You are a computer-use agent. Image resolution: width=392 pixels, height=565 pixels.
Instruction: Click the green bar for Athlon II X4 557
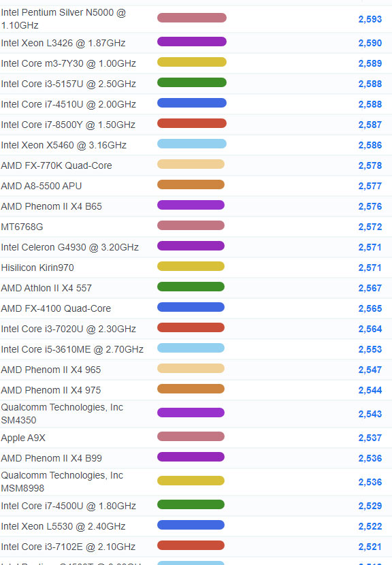191,287
